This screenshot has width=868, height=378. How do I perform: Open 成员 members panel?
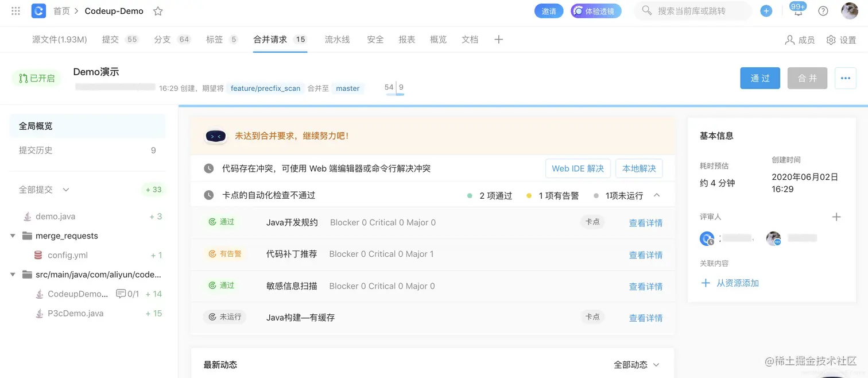800,39
